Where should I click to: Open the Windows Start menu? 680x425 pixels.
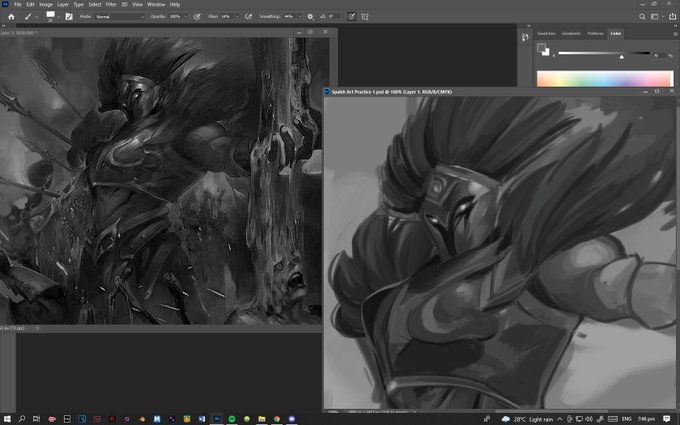7,419
